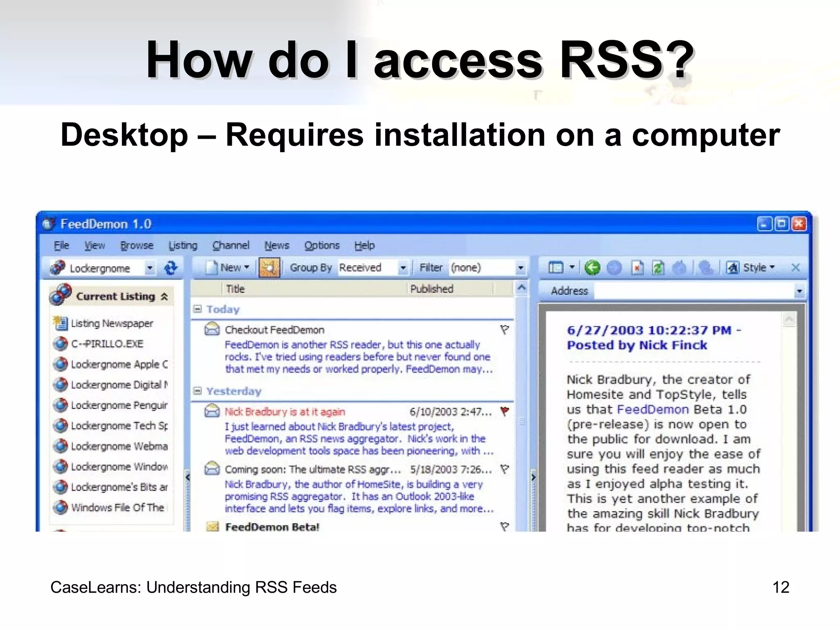Viewport: 840px width, 630px height.
Task: Open the Filter (none) dropdown
Action: point(520,268)
